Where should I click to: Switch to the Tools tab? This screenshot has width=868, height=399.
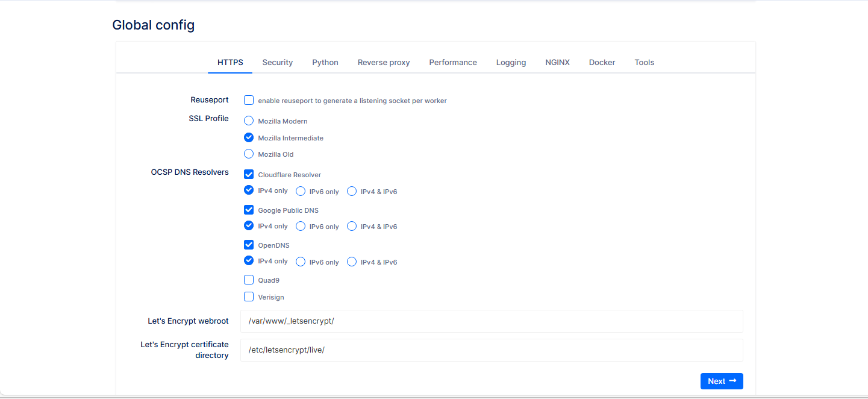coord(644,62)
